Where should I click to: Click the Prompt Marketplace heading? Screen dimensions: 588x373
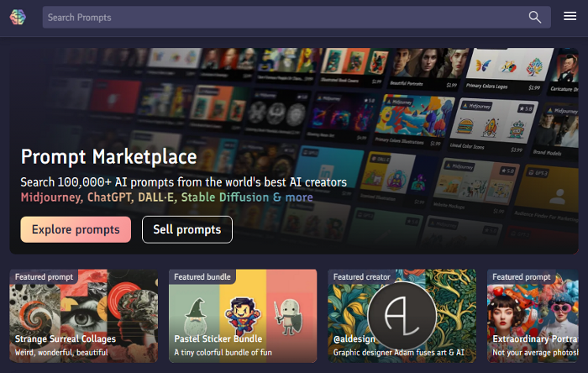coord(108,157)
